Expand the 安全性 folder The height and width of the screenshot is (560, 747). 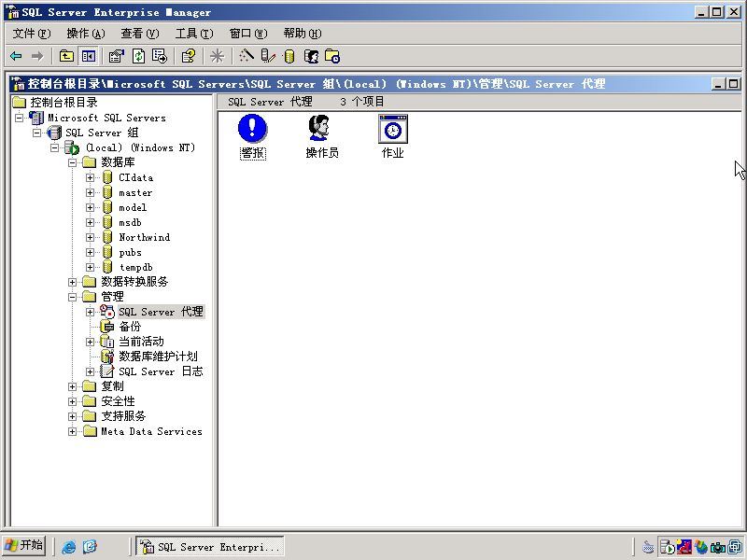pyautogui.click(x=72, y=401)
